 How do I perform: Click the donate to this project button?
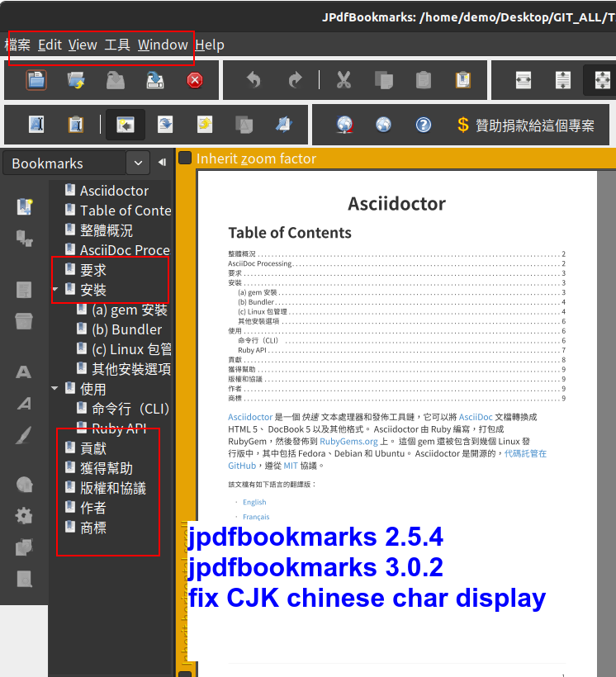(x=526, y=125)
